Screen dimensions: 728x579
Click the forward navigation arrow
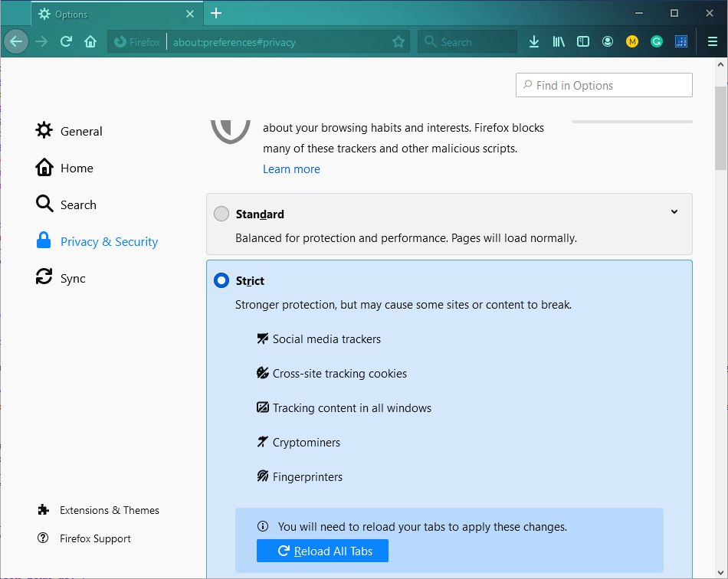[x=41, y=42]
